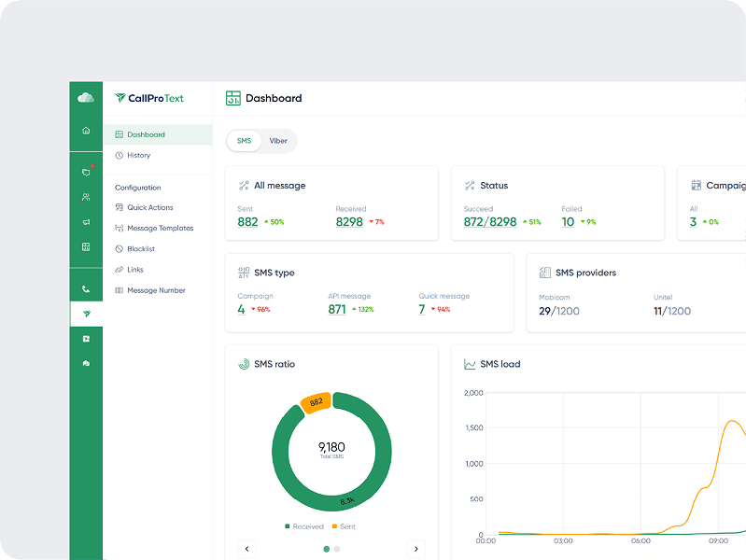The height and width of the screenshot is (560, 746).
Task: Open the puzzle-piece icon in green sidebar
Action: [86, 339]
